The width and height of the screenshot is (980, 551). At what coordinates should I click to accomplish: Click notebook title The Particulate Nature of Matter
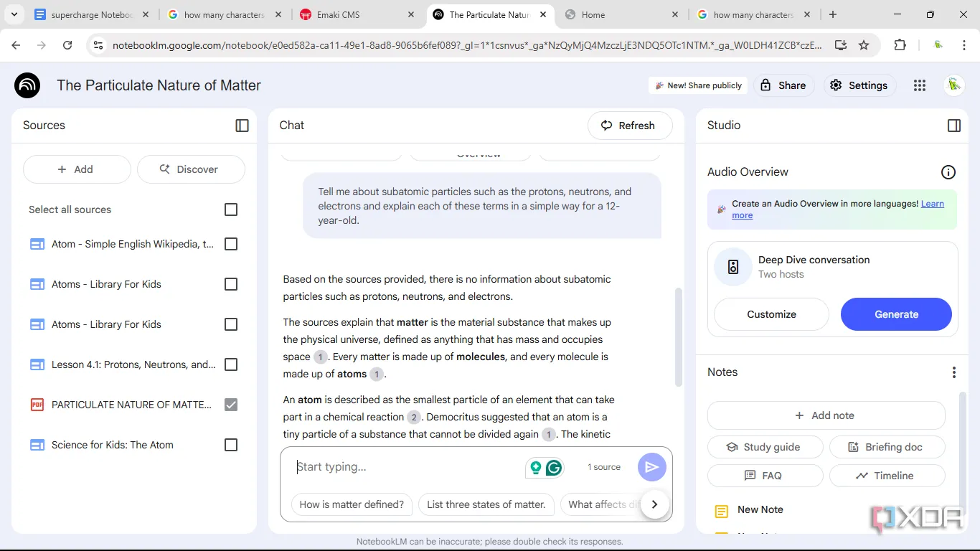pyautogui.click(x=159, y=85)
